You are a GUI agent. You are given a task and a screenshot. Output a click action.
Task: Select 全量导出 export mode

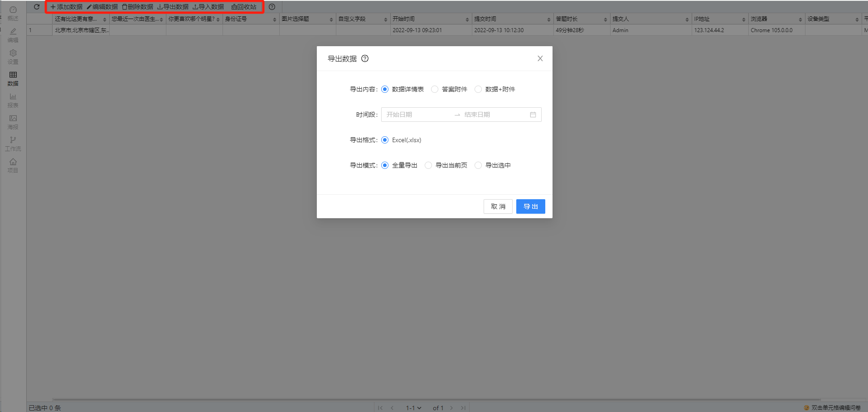(399, 165)
